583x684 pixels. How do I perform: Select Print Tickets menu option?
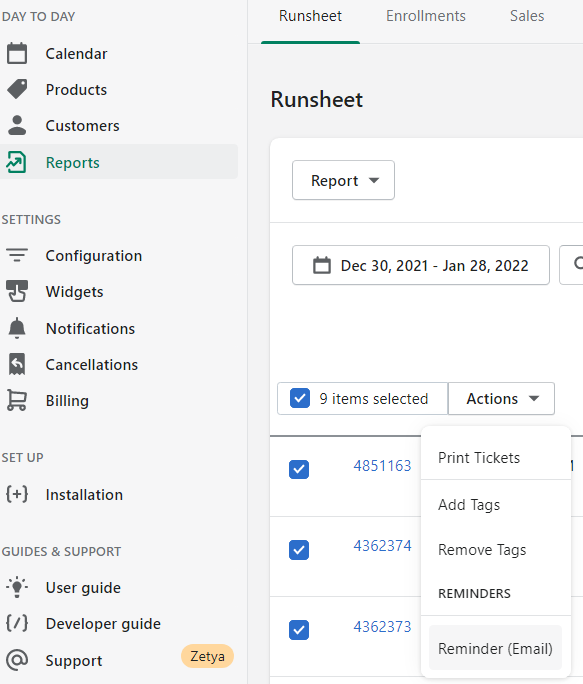pyautogui.click(x=479, y=458)
